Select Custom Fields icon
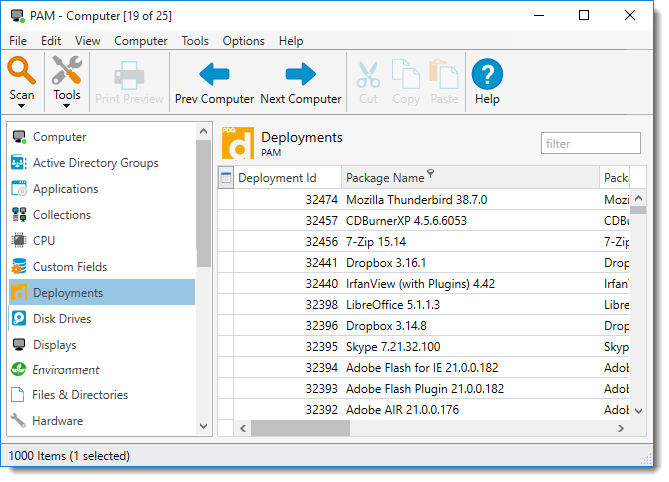The height and width of the screenshot is (482, 669). (x=19, y=267)
